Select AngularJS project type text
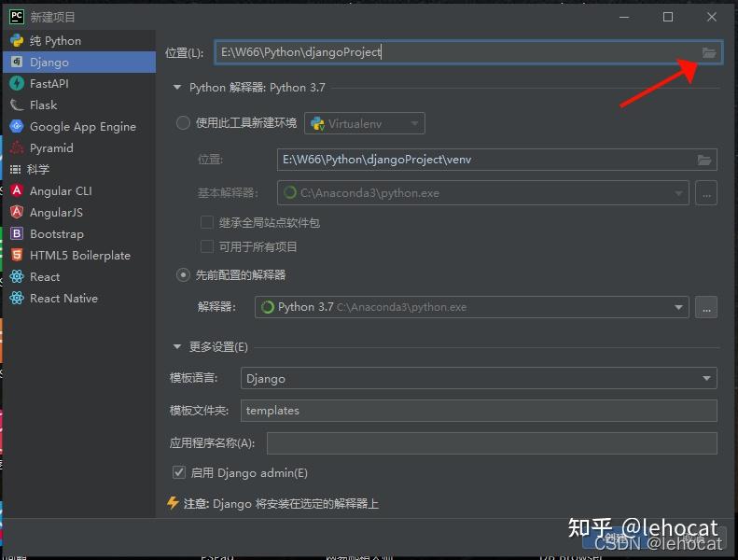The width and height of the screenshot is (738, 560). click(x=56, y=213)
